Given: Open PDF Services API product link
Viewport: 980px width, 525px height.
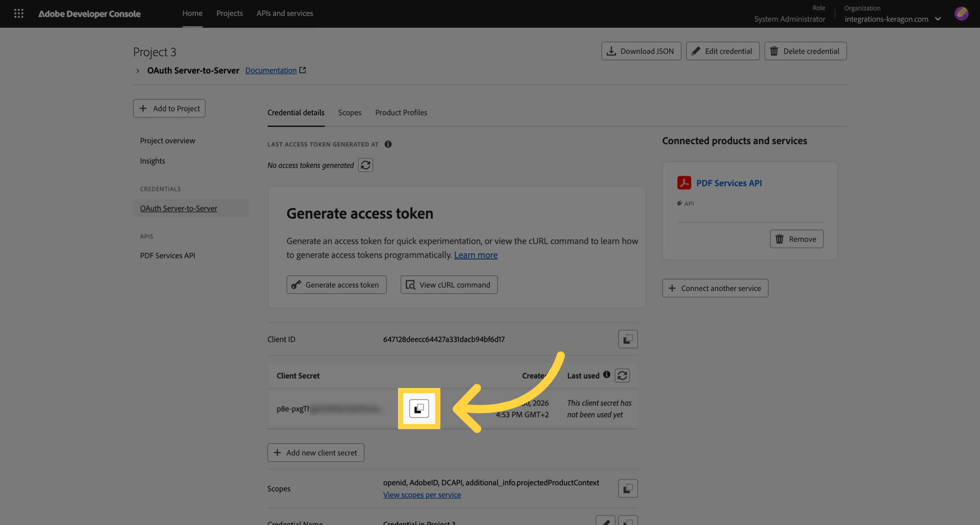Looking at the screenshot, I should click(x=729, y=183).
